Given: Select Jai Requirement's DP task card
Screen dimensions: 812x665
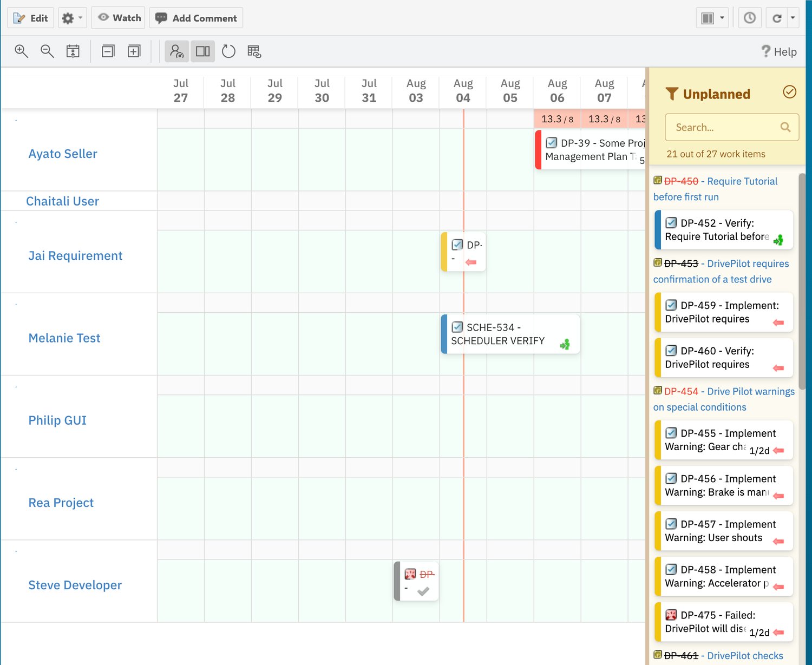Looking at the screenshot, I should [463, 252].
